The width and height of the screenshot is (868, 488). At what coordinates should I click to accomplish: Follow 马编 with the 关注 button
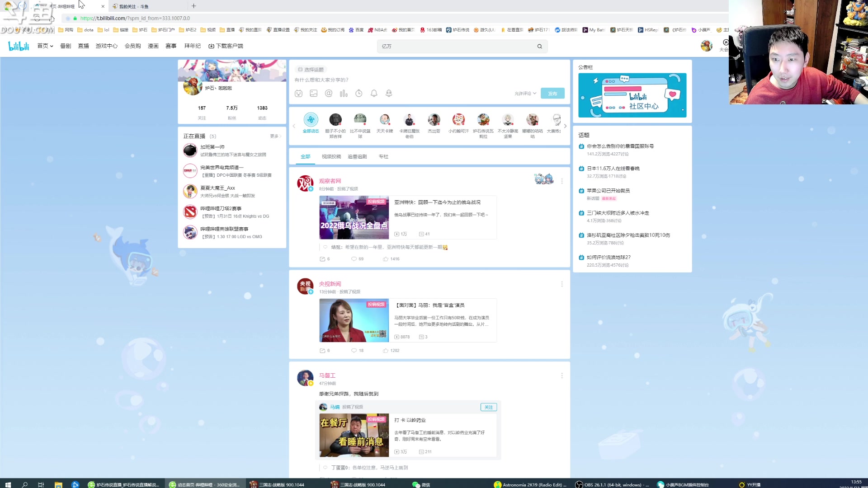[489, 407]
